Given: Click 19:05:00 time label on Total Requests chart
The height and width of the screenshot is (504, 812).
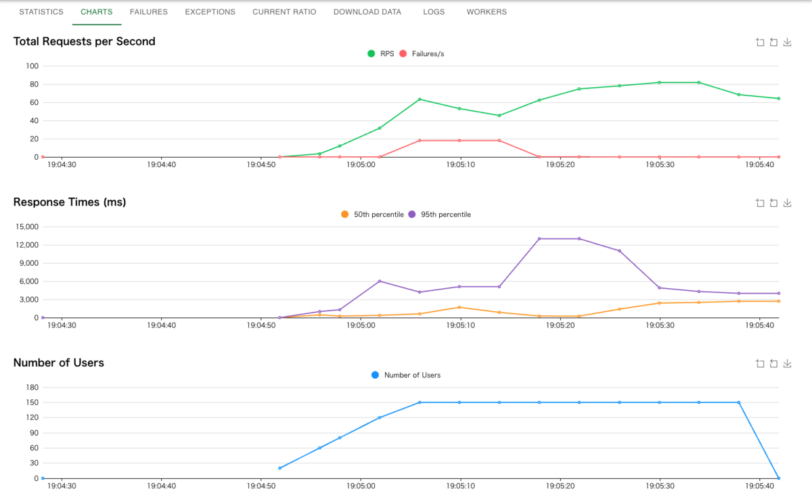Looking at the screenshot, I should [x=361, y=164].
